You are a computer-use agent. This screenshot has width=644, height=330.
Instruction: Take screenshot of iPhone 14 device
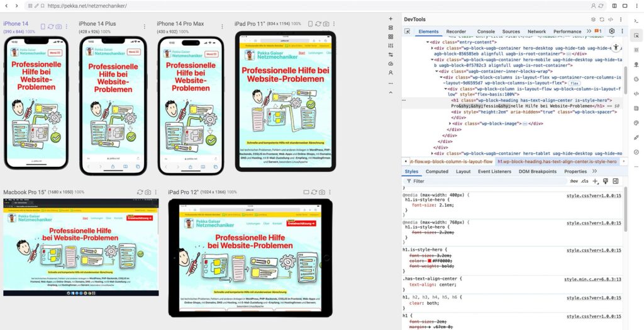[58, 26]
